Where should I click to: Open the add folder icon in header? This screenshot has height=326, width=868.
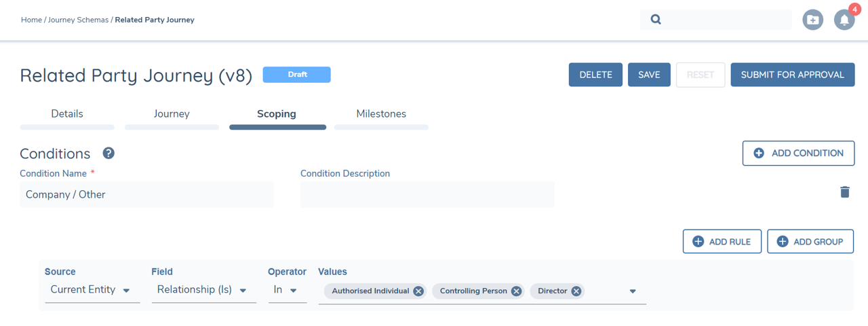click(x=813, y=20)
